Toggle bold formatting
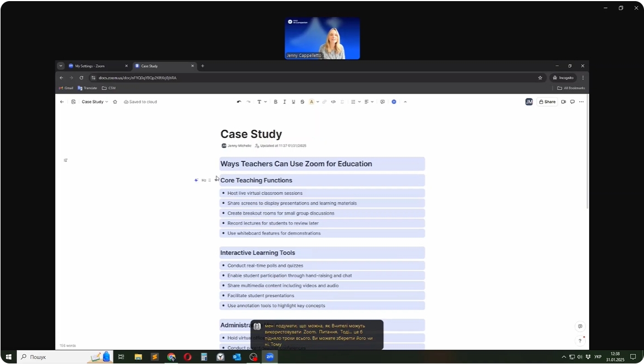 [275, 102]
